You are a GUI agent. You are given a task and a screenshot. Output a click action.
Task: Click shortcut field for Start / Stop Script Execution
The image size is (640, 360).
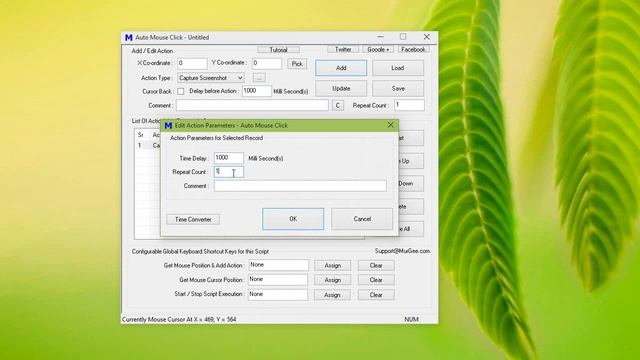pyautogui.click(x=278, y=294)
